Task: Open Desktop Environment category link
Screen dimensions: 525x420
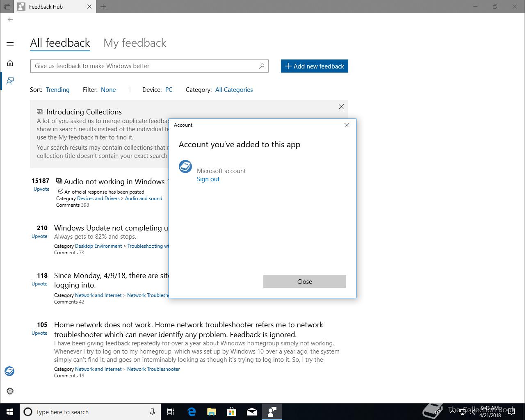Action: coord(98,246)
